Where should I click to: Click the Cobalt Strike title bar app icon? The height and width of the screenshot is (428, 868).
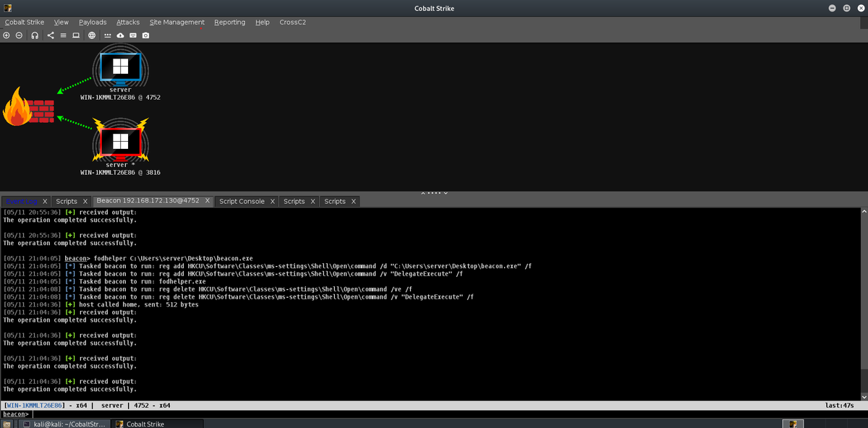point(8,8)
